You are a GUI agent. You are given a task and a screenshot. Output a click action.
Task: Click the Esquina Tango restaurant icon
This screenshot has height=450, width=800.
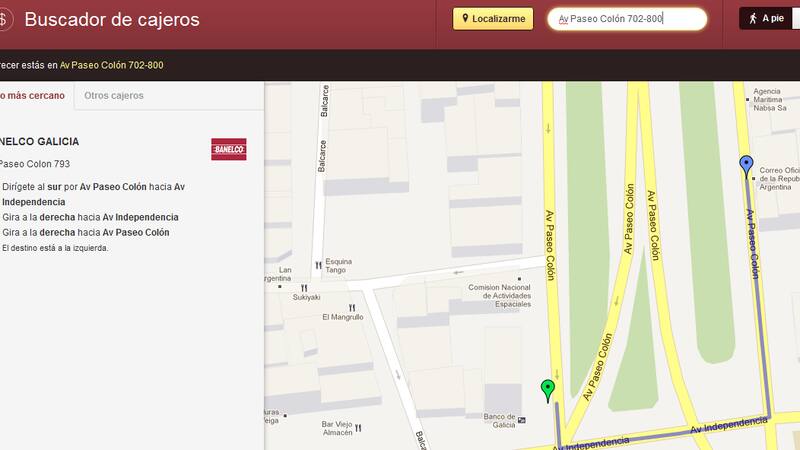(318, 266)
